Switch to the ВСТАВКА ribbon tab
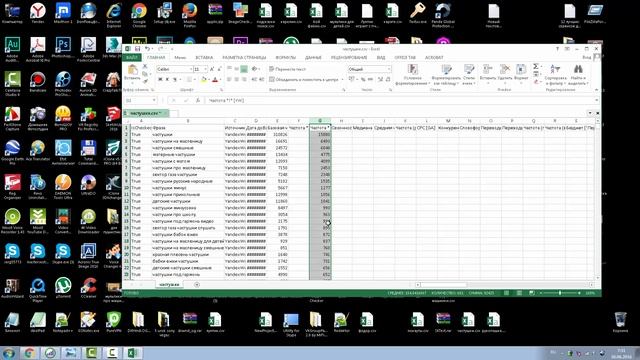The height and width of the screenshot is (360, 640). [204, 58]
